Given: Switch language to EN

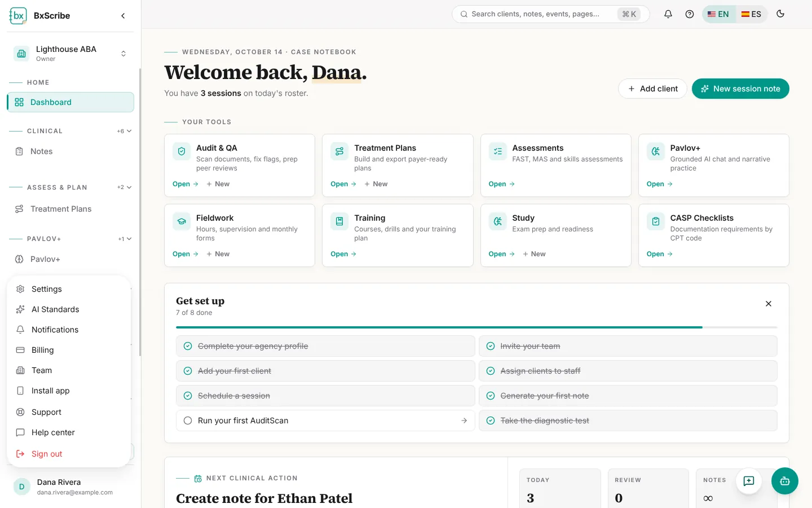Looking at the screenshot, I should (x=718, y=14).
